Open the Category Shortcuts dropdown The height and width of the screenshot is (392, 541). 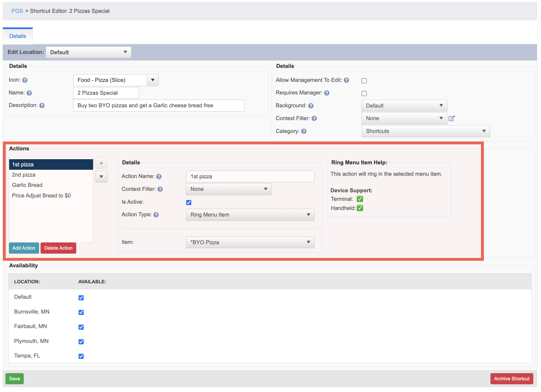pyautogui.click(x=426, y=131)
